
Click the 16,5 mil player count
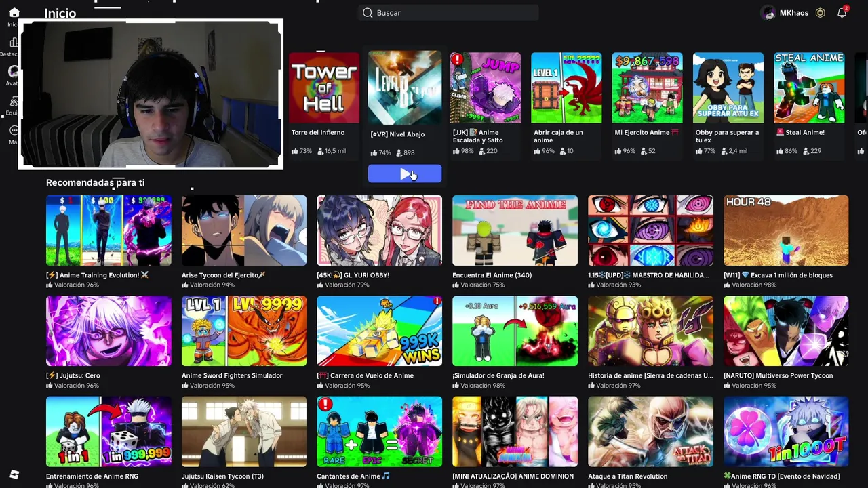[331, 151]
